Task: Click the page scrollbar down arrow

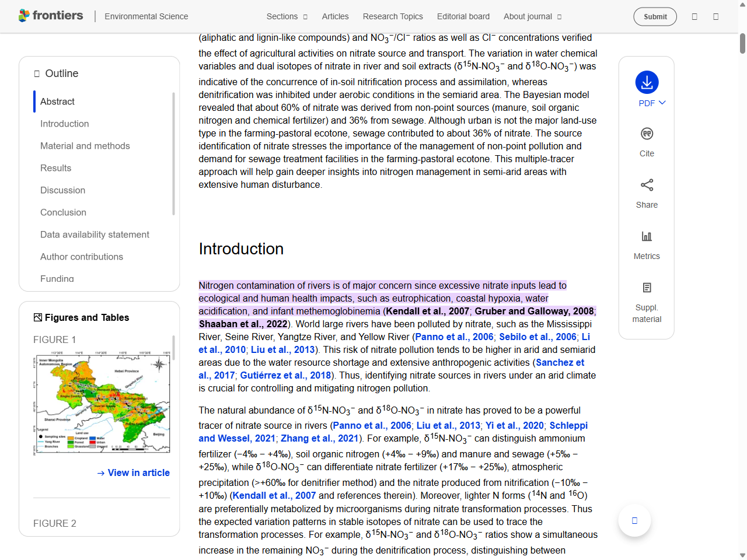Action: pos(742,555)
